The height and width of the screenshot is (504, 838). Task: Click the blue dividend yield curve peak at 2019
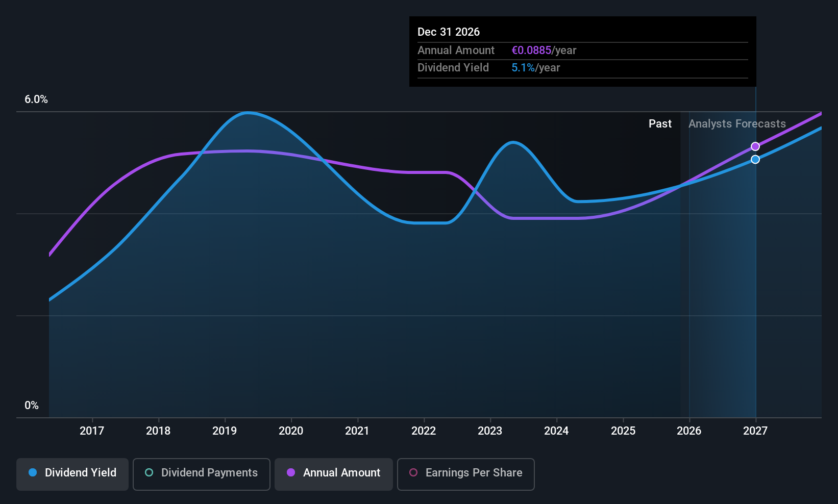249,113
